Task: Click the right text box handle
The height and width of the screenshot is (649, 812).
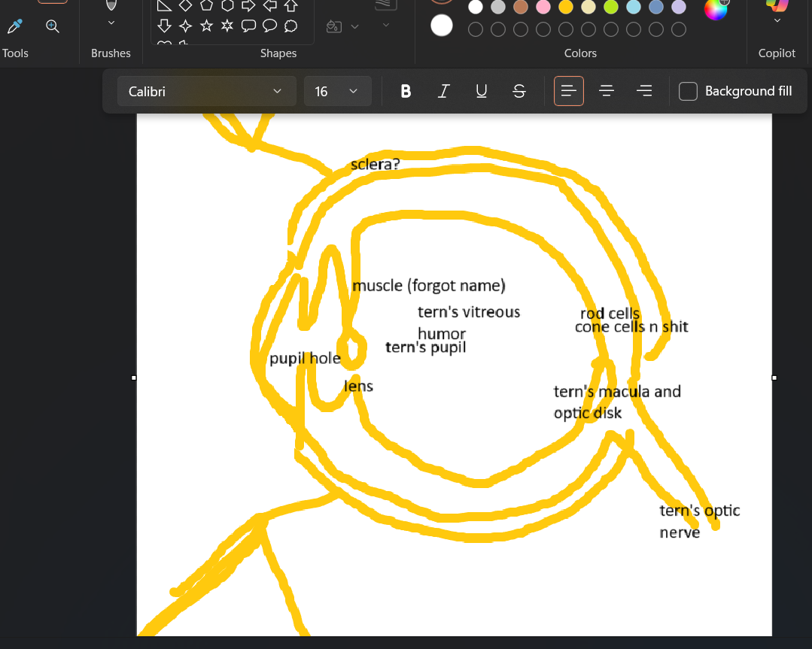Action: [774, 378]
